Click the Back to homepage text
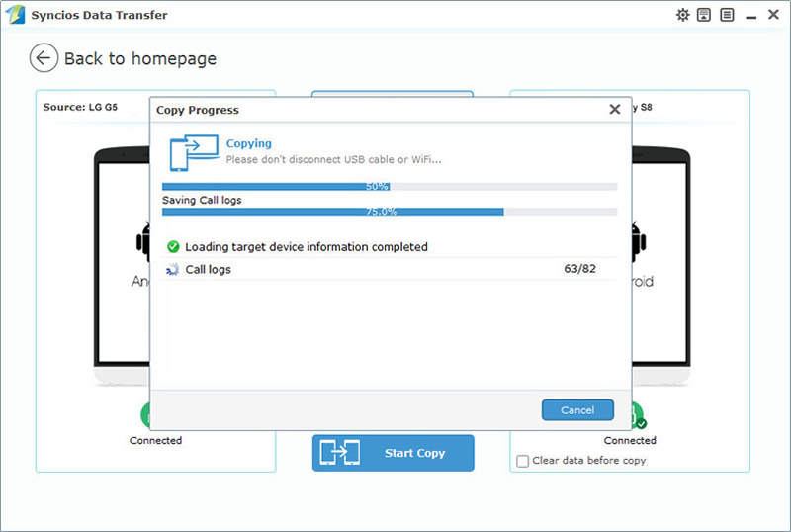Viewport: 791px width, 532px height. 140,58
